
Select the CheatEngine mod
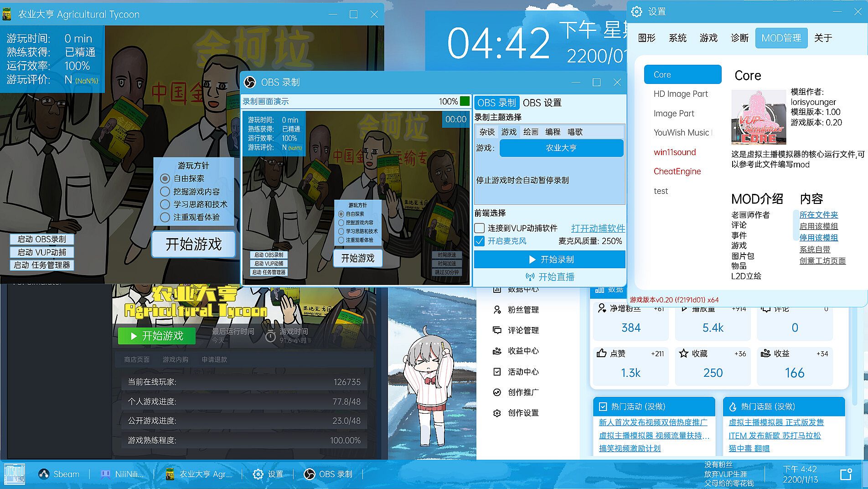click(682, 172)
